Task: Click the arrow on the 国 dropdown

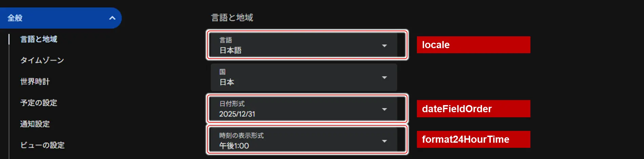Action: pyautogui.click(x=384, y=77)
